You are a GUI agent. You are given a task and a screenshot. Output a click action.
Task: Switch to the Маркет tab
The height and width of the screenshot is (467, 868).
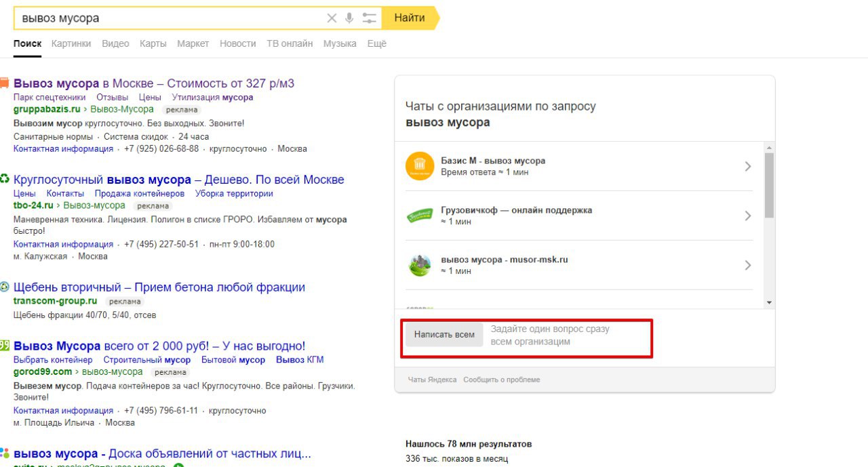tap(193, 43)
